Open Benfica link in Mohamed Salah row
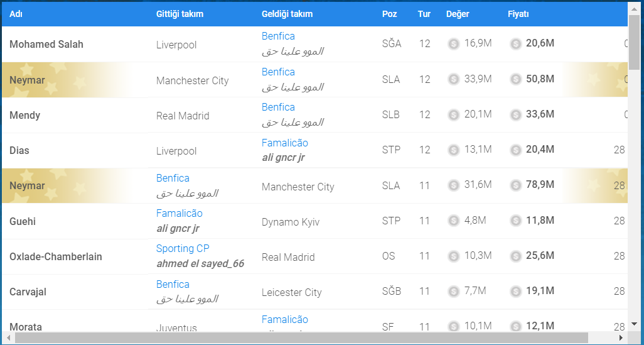 (x=278, y=36)
